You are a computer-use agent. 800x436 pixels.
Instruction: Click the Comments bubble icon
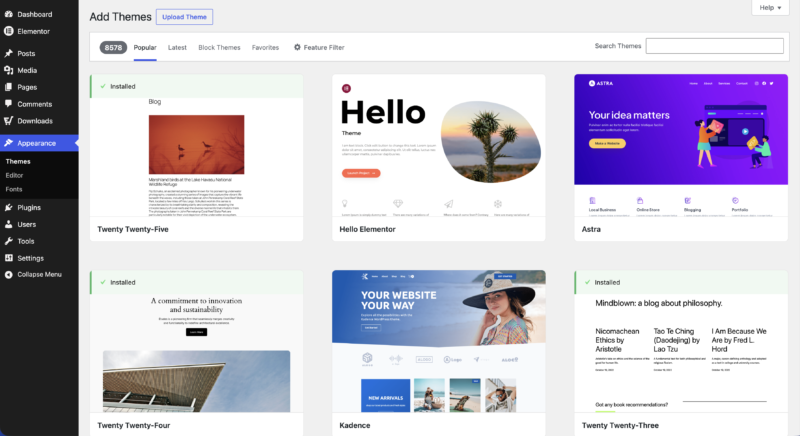pos(9,104)
